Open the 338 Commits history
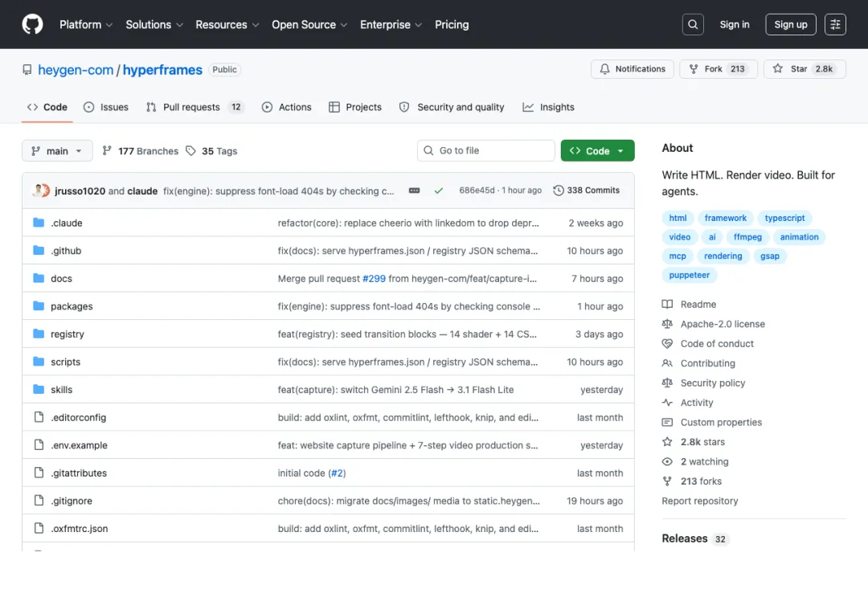Viewport: 868px width, 610px height. coord(587,190)
